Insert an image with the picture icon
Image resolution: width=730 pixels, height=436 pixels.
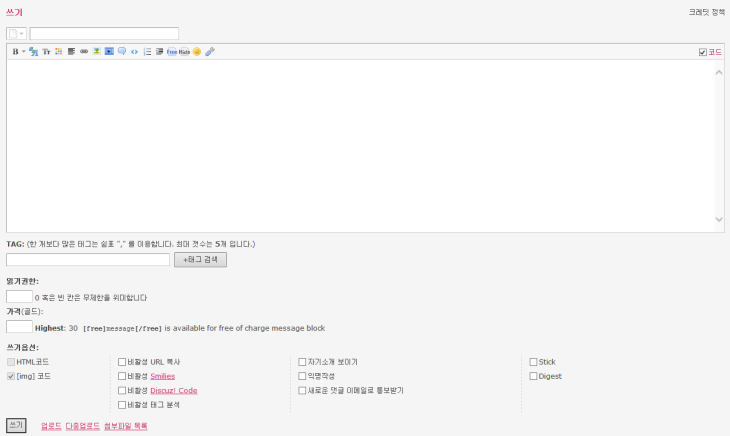(96, 52)
